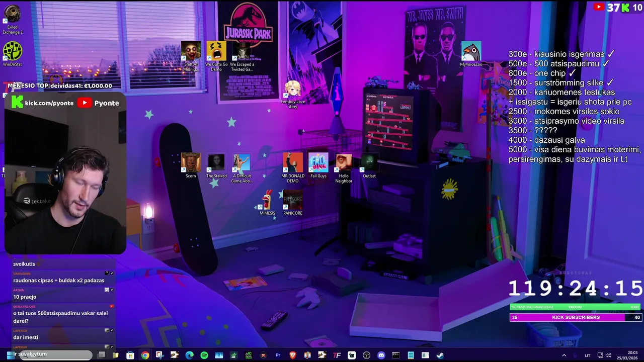644x362 pixels.
Task: Click the KICK SUBSCRIBERS progress bar
Action: [x=576, y=317]
